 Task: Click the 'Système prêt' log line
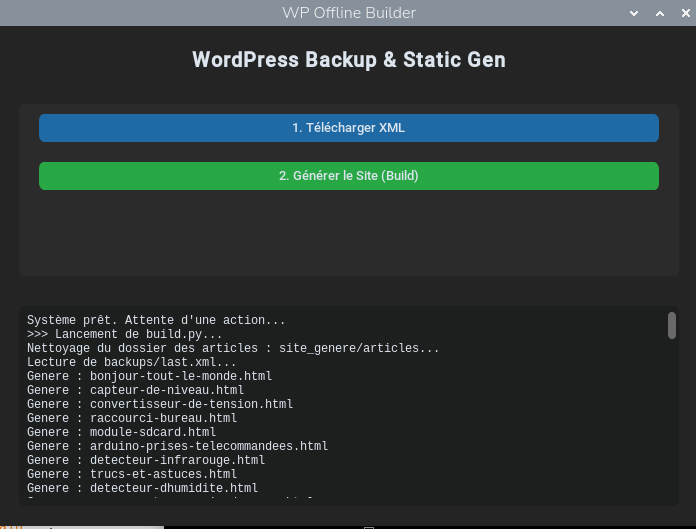156,320
